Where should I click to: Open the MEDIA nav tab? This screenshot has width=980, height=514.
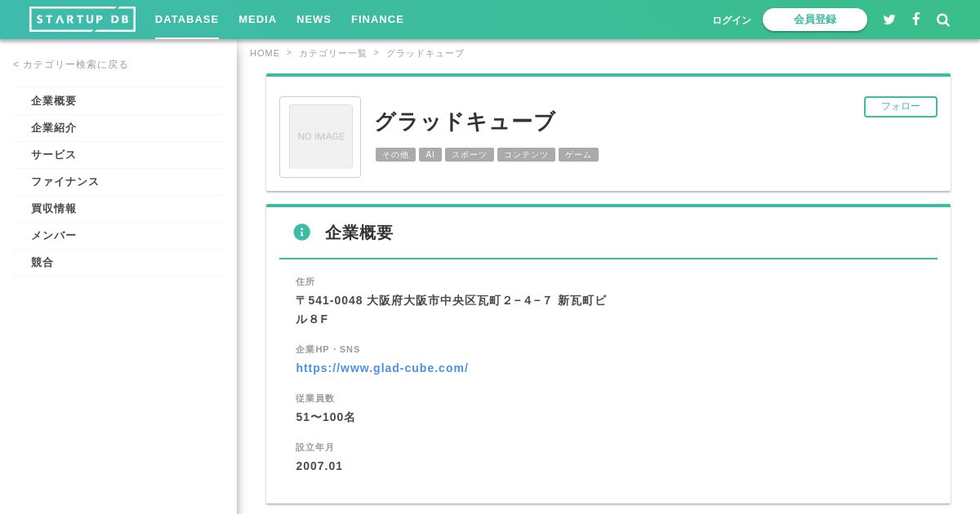click(x=258, y=20)
